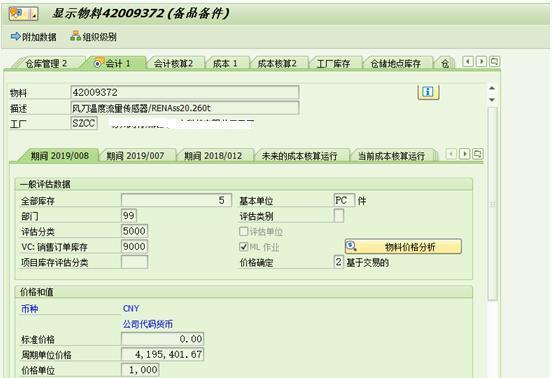Image resolution: width=552 pixels, height=378 pixels.
Task: Click the 价格确定 field showing 2
Action: [338, 262]
